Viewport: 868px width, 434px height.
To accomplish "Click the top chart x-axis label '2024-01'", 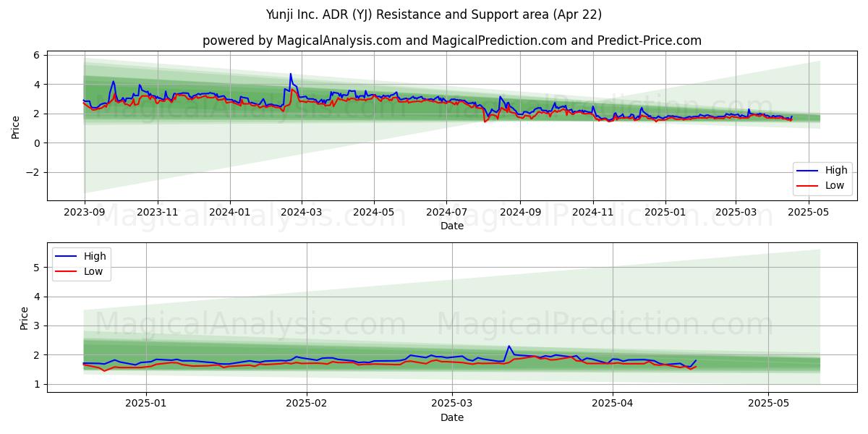I will [230, 213].
